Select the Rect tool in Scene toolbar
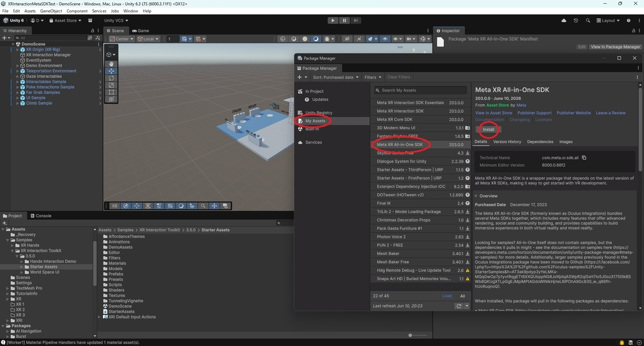The height and width of the screenshot is (346, 644). coord(111,92)
